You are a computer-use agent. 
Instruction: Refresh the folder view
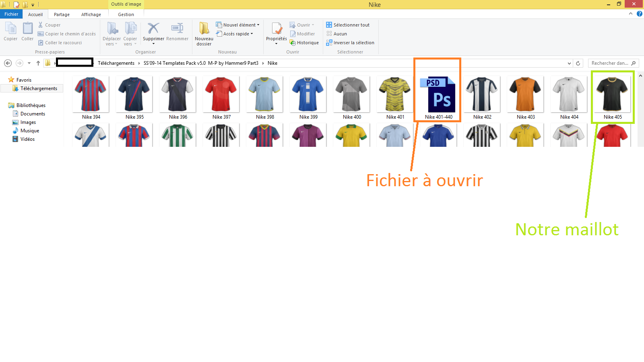[578, 63]
